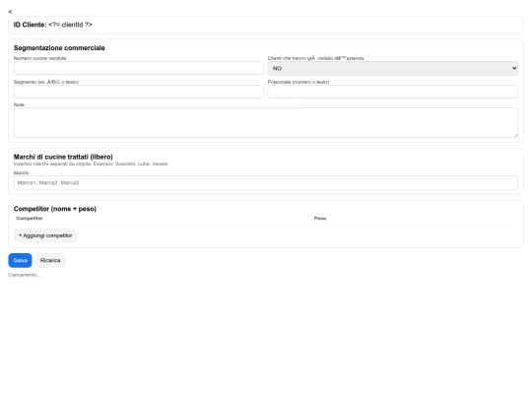Click the Inserisci marchi separati hint text

pyautogui.click(x=91, y=164)
